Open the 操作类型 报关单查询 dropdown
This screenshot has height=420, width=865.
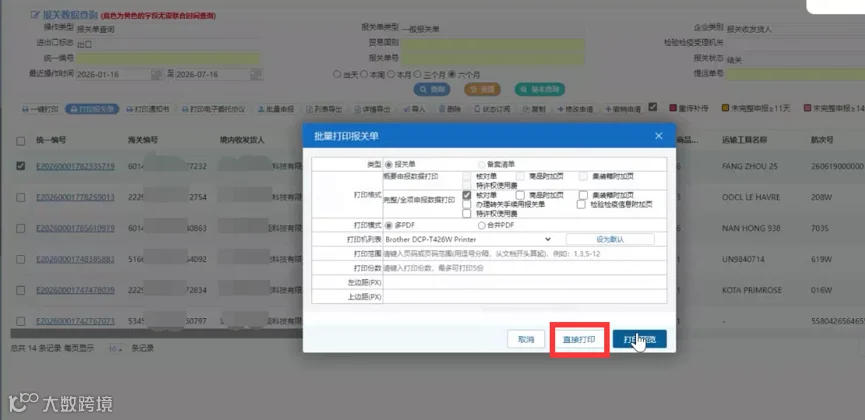167,29
